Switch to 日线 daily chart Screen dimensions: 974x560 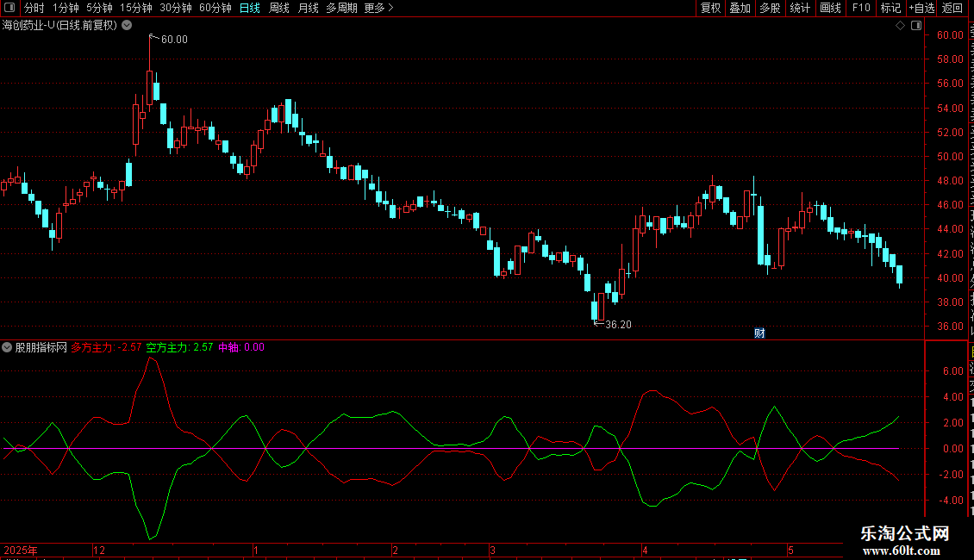pos(250,8)
